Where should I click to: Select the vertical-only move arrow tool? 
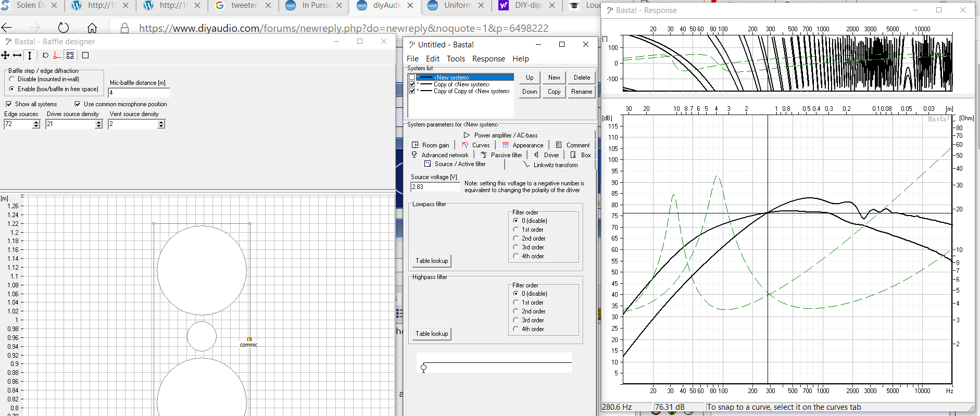[x=30, y=55]
